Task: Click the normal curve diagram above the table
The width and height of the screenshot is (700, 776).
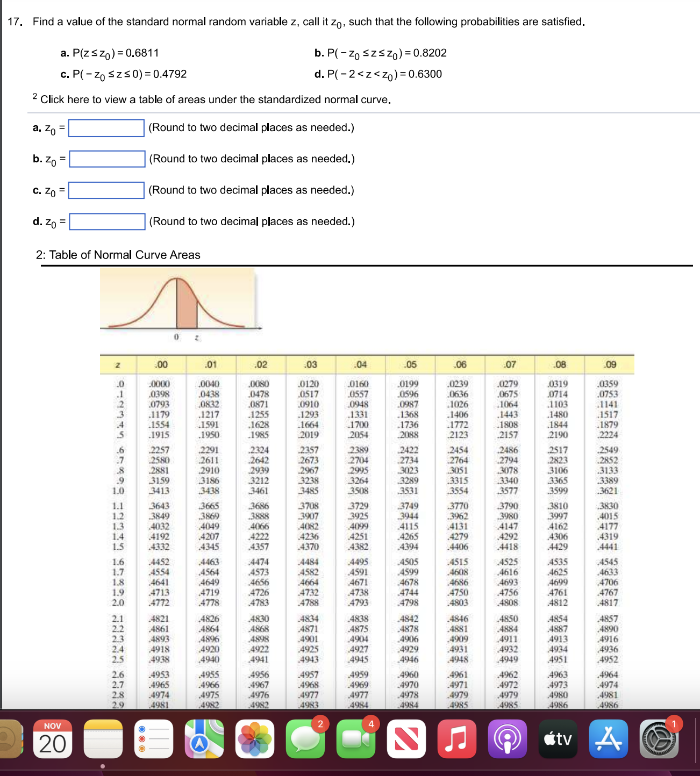Action: pos(177,304)
